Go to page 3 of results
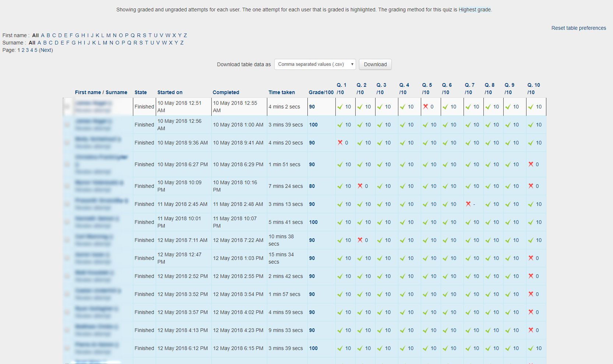Image resolution: width=613 pixels, height=364 pixels. 27,50
